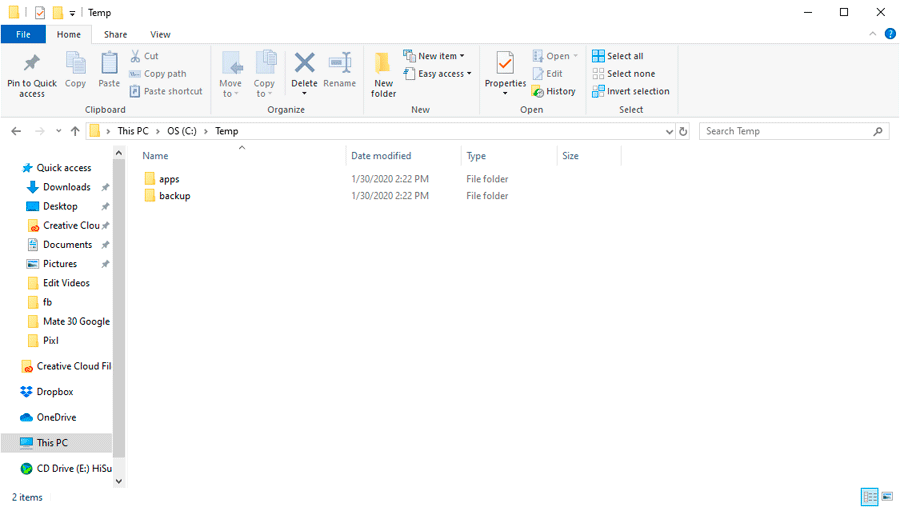Select This PC in navigation pane
This screenshot has width=900, height=507.
pyautogui.click(x=56, y=443)
